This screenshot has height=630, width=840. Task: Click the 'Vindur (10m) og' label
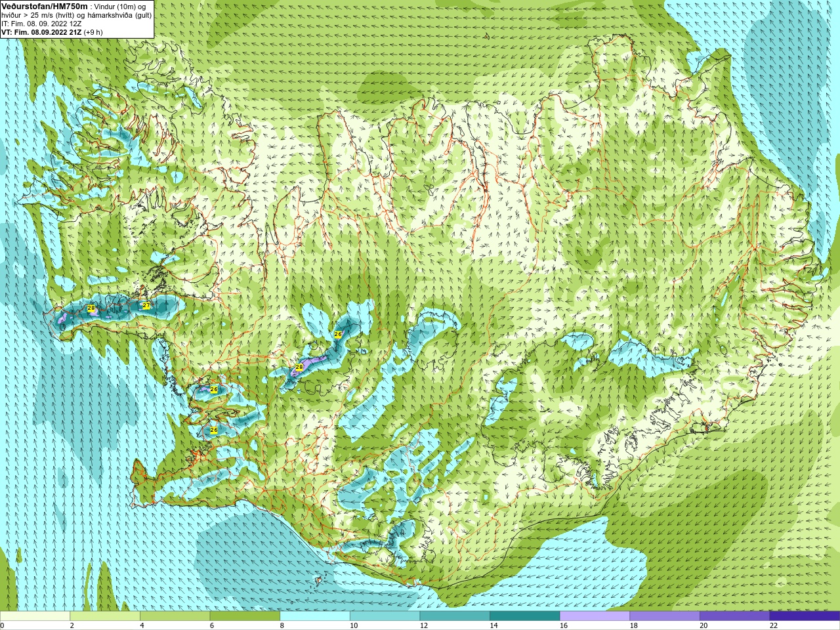[120, 7]
